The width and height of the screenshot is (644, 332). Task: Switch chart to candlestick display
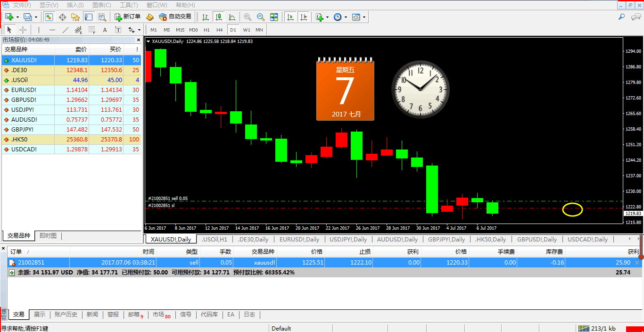coord(219,17)
